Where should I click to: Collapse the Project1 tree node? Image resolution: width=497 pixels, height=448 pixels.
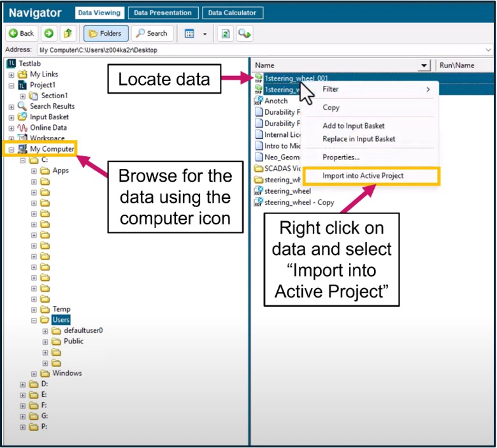coord(11,85)
